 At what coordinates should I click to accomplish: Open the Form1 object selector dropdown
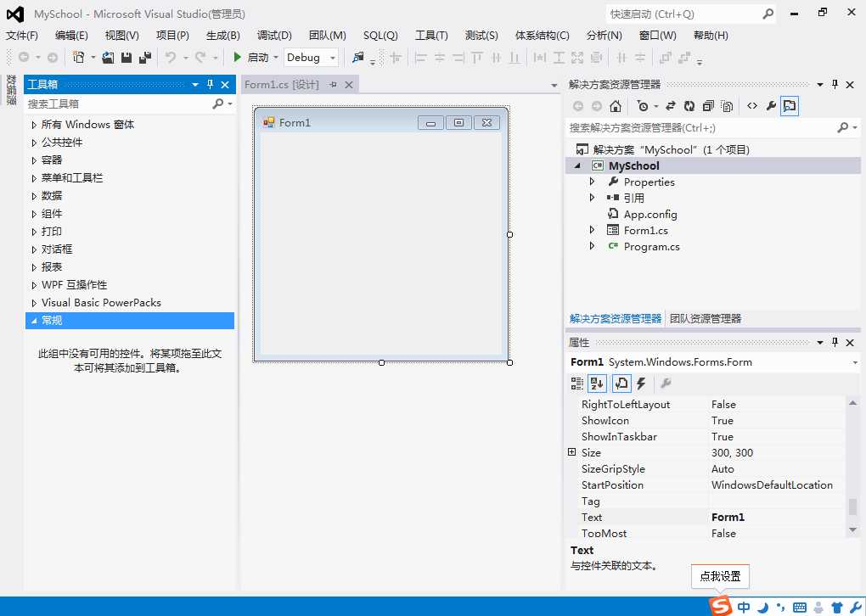[x=855, y=362]
